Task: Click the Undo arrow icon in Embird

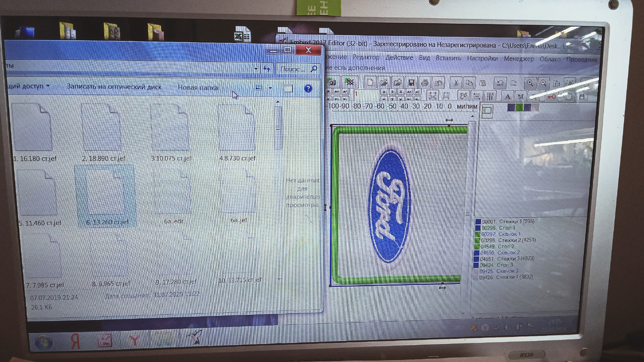Action: 500,83
